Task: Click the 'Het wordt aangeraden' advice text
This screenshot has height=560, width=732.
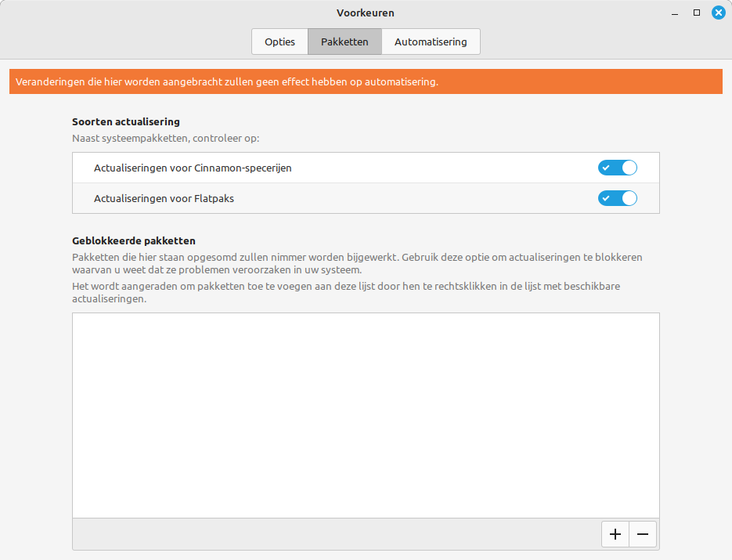Action: [345, 287]
